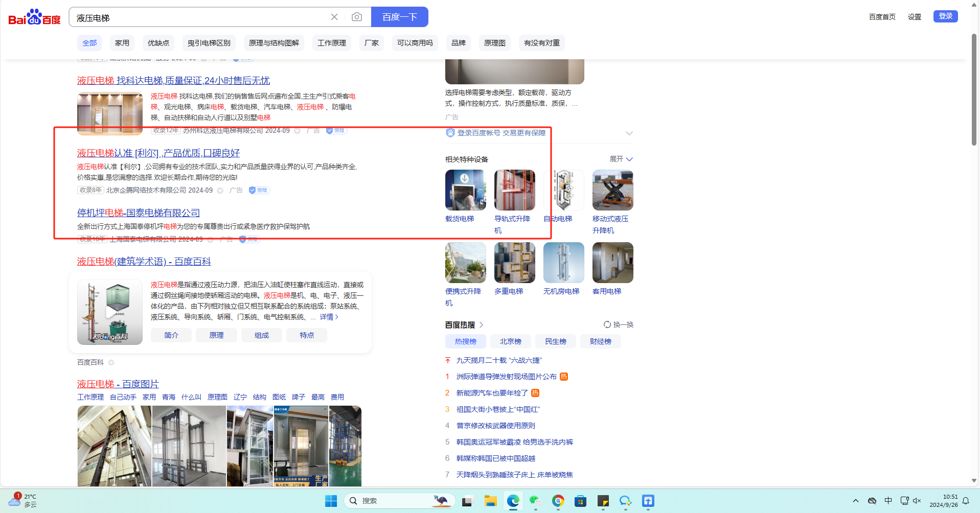Switch to 北京榜 tab
Screen dimensions: 980x513
point(511,341)
